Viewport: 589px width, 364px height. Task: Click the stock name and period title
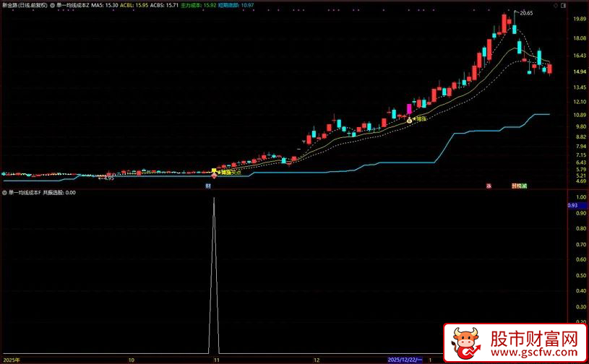coord(25,6)
